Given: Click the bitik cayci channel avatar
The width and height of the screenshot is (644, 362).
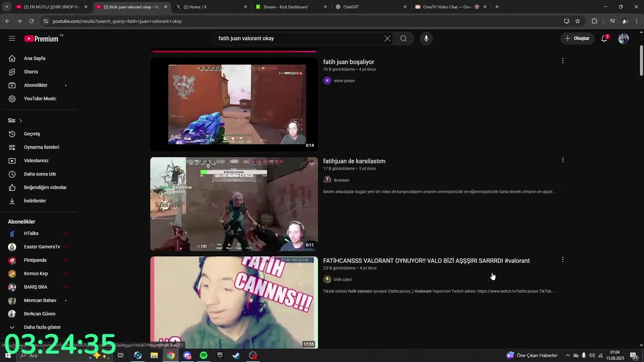Looking at the screenshot, I should point(327,280).
